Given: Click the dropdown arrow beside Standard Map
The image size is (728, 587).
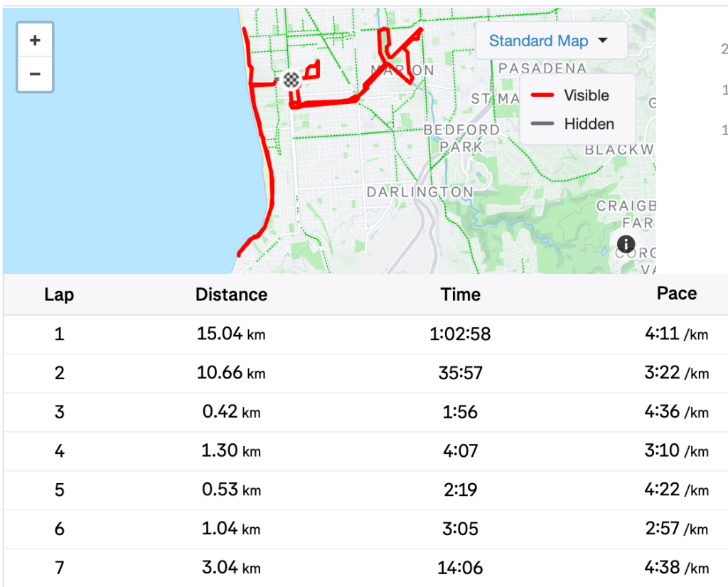Looking at the screenshot, I should tap(603, 41).
